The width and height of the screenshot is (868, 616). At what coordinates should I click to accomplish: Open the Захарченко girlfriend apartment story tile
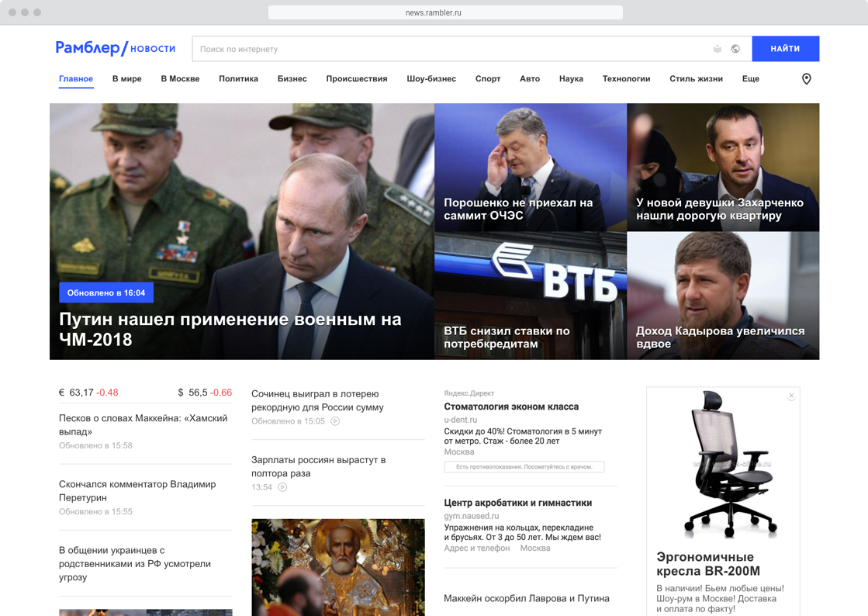point(723,167)
